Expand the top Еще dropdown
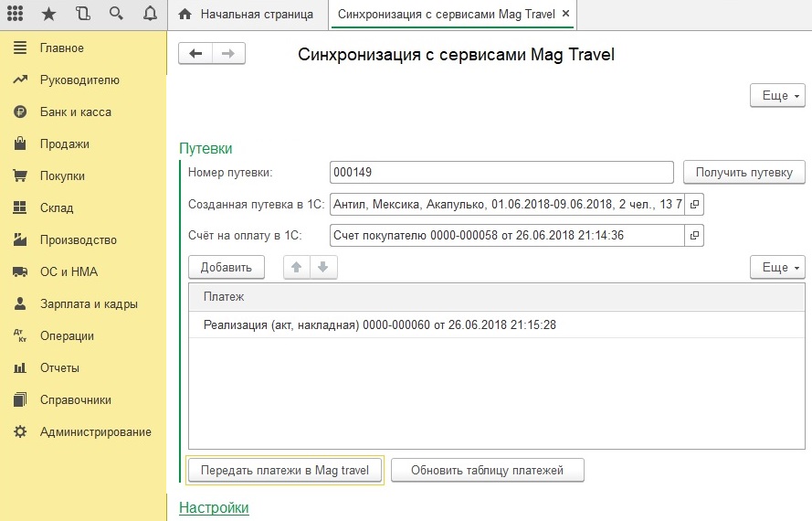This screenshot has width=812, height=521. [777, 95]
